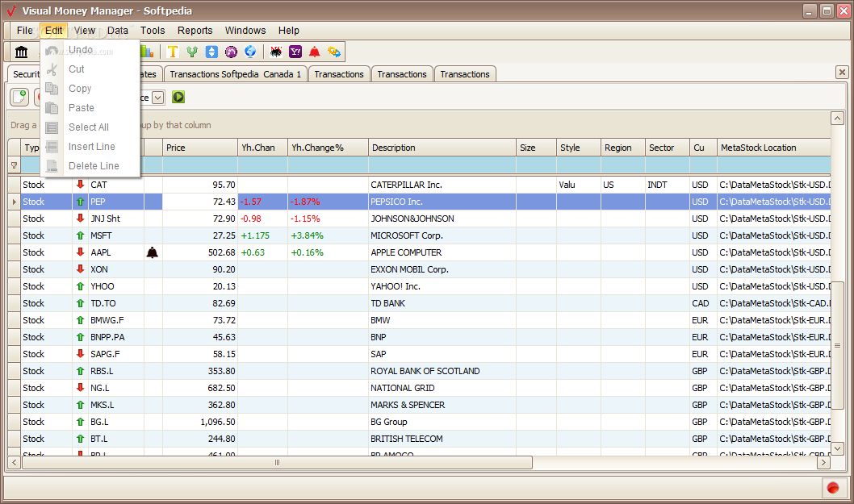Sort by the Sector column header
The height and width of the screenshot is (504, 854).
point(668,148)
